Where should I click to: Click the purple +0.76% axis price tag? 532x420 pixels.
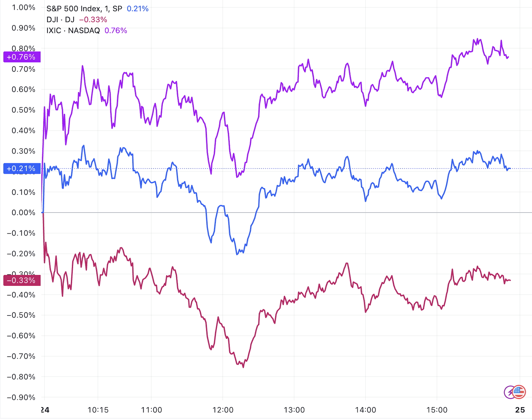click(x=21, y=57)
